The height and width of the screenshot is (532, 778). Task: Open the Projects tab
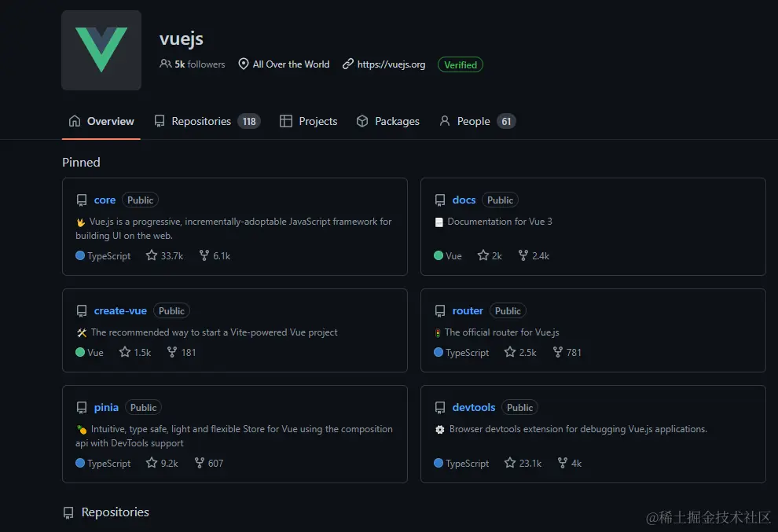pos(309,121)
